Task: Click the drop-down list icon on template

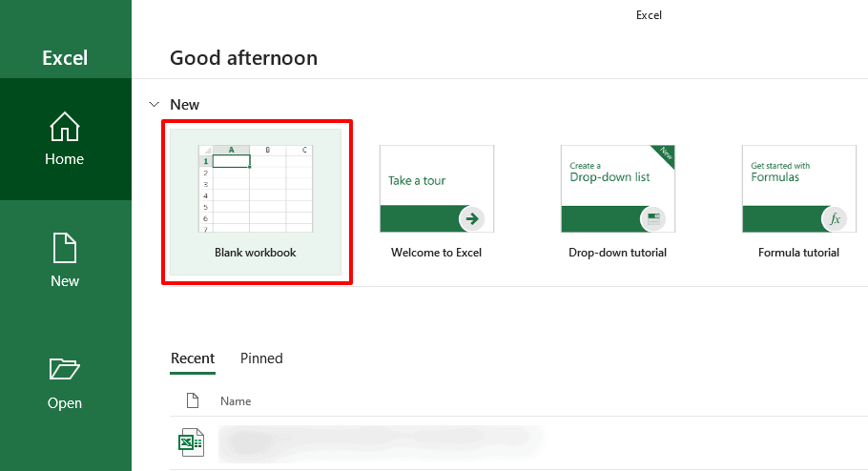Action: tap(653, 218)
